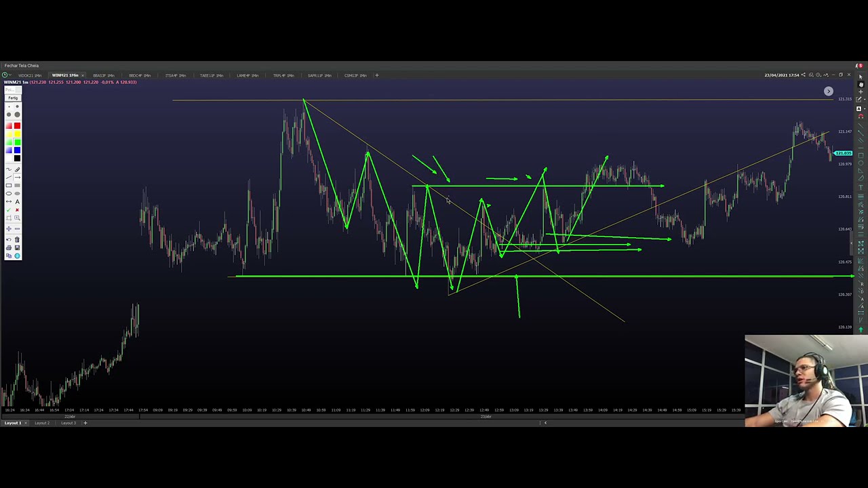Add a new chart tab with plus
Viewport: 868px width, 488px height.
(377, 75)
